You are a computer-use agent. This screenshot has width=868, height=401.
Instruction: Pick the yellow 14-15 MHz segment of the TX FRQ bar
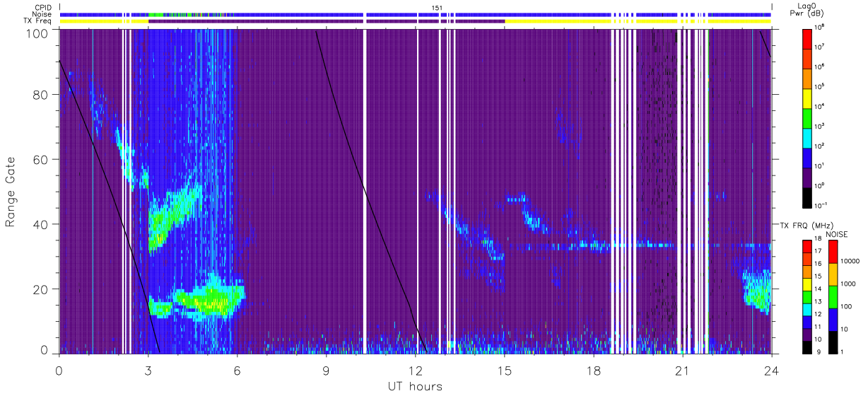tap(807, 284)
